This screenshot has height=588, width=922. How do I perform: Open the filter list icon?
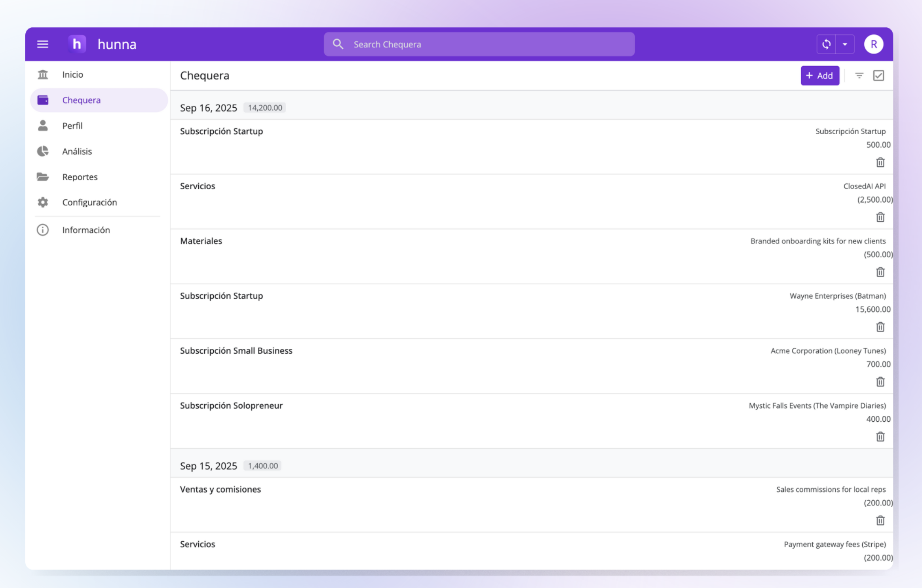pos(859,75)
